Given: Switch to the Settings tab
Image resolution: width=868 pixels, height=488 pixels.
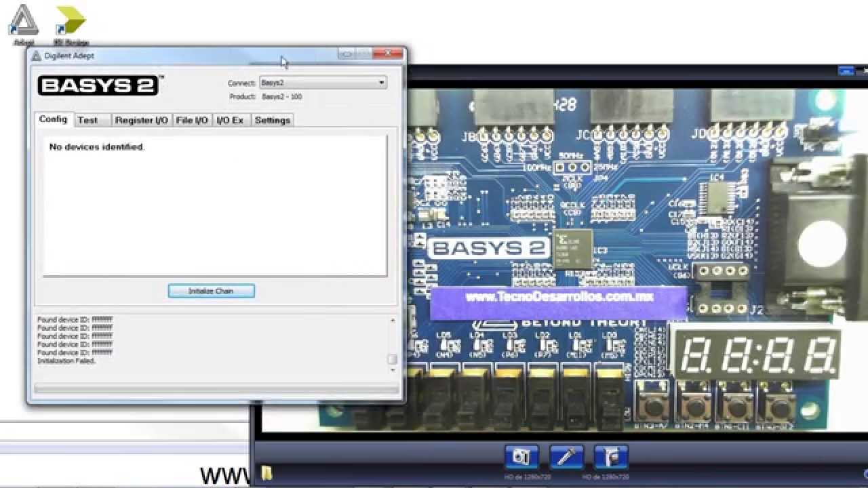Looking at the screenshot, I should pyautogui.click(x=272, y=120).
